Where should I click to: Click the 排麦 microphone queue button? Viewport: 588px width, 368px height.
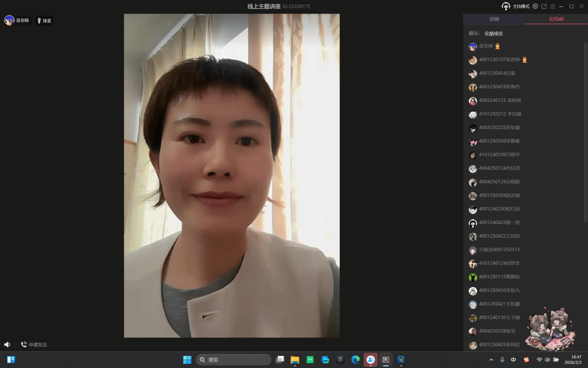coord(44,21)
